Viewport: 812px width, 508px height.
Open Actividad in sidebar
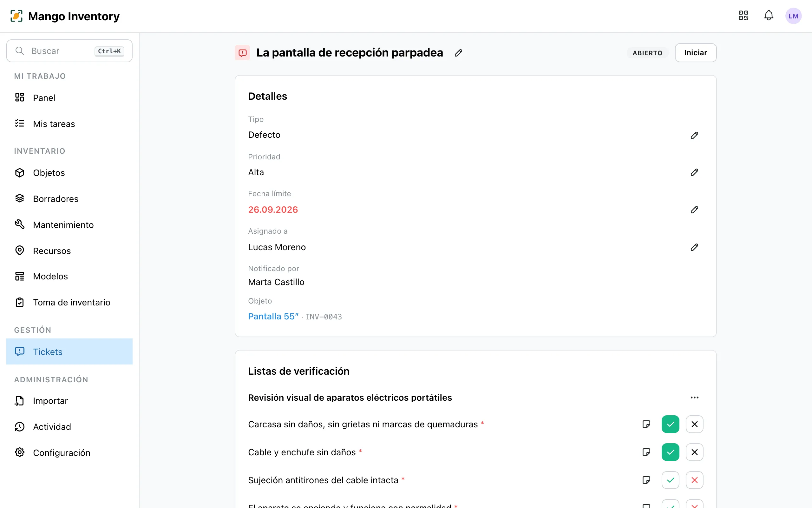69,426
